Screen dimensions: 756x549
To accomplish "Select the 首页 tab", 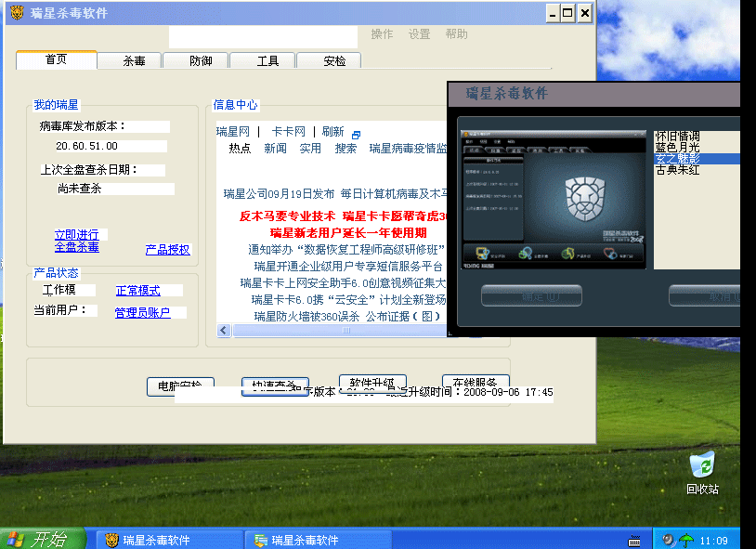I will (57, 59).
